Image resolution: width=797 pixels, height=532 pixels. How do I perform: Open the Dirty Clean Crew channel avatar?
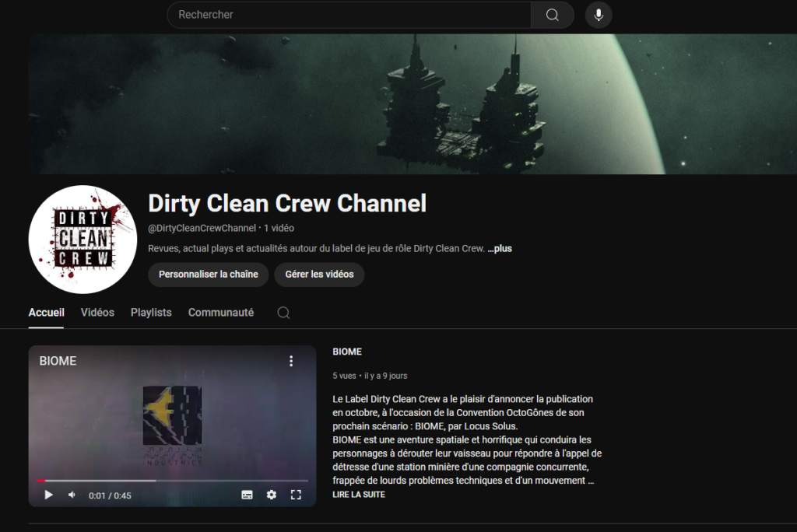coord(83,240)
